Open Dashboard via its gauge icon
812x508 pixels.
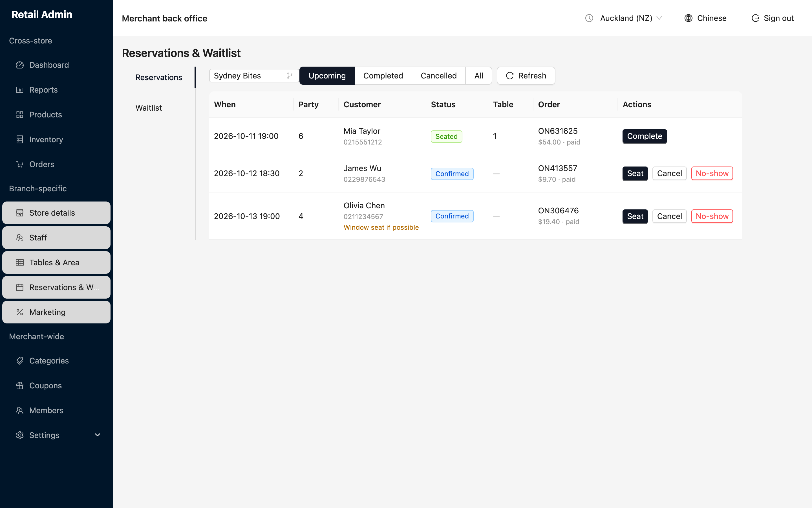pos(20,65)
